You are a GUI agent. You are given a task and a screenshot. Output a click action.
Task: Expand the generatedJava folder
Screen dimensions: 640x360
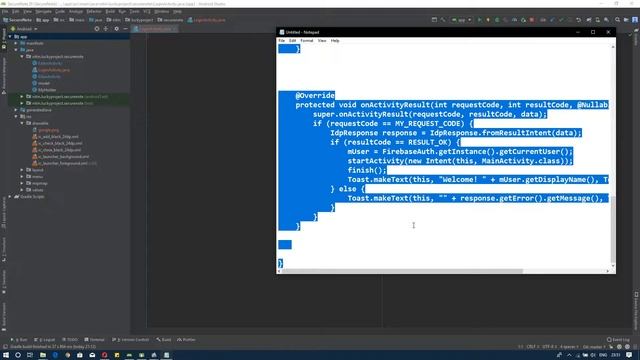(x=16, y=110)
